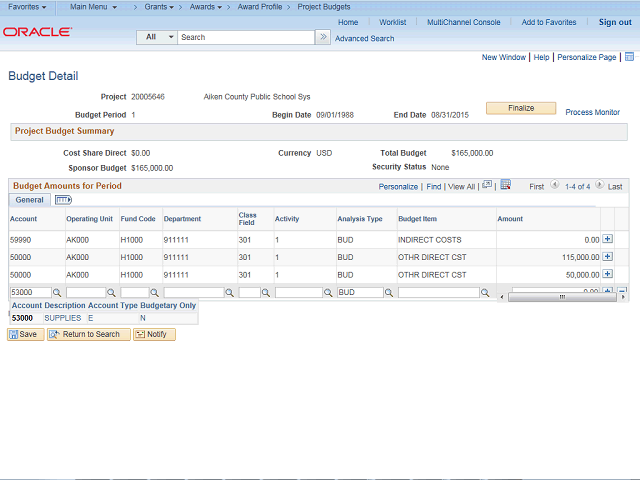Add row after INDIRECT COSTS line
The image size is (640, 480).
(x=607, y=240)
